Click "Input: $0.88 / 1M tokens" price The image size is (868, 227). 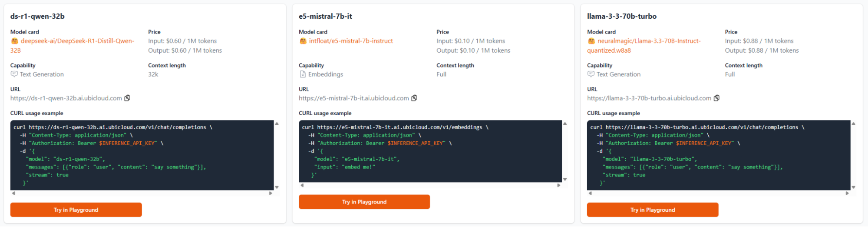(x=759, y=41)
